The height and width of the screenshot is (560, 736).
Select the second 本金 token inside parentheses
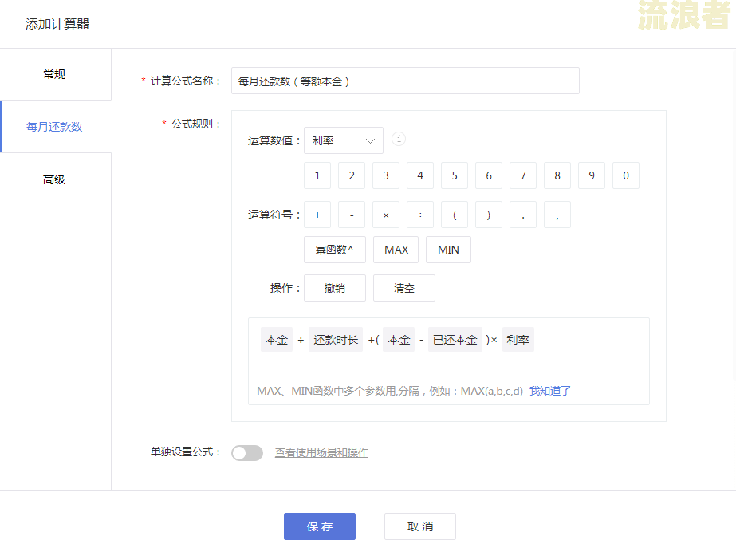coord(399,339)
